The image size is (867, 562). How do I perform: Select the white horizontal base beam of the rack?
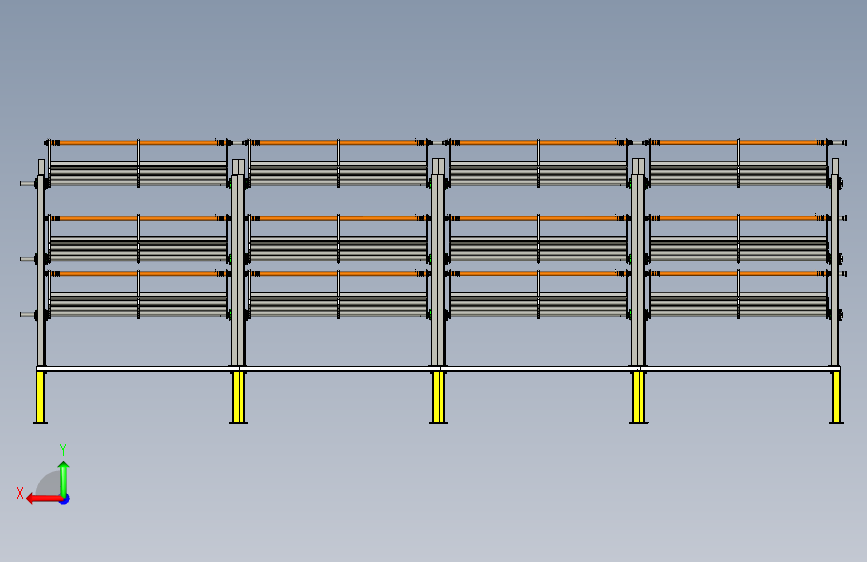tap(438, 368)
